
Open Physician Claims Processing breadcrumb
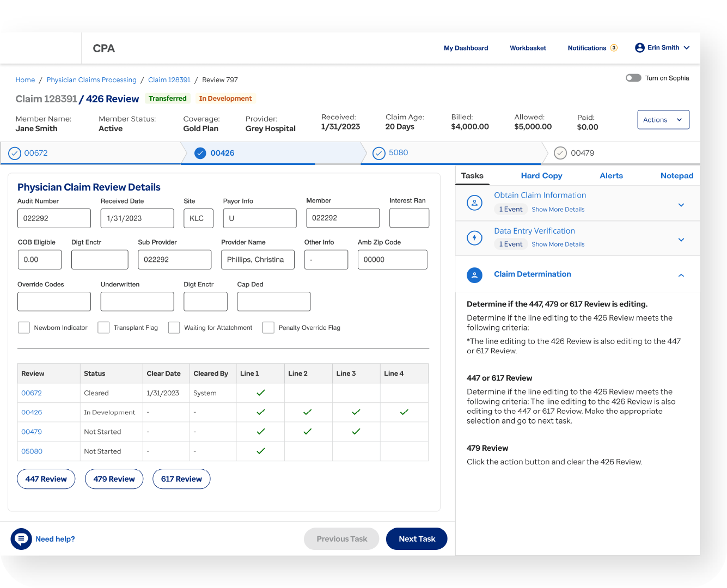[x=91, y=80]
